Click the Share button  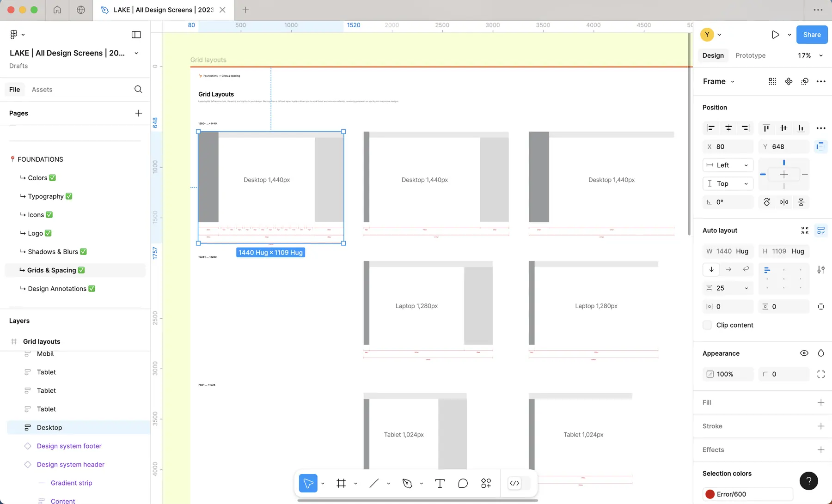[812, 35]
